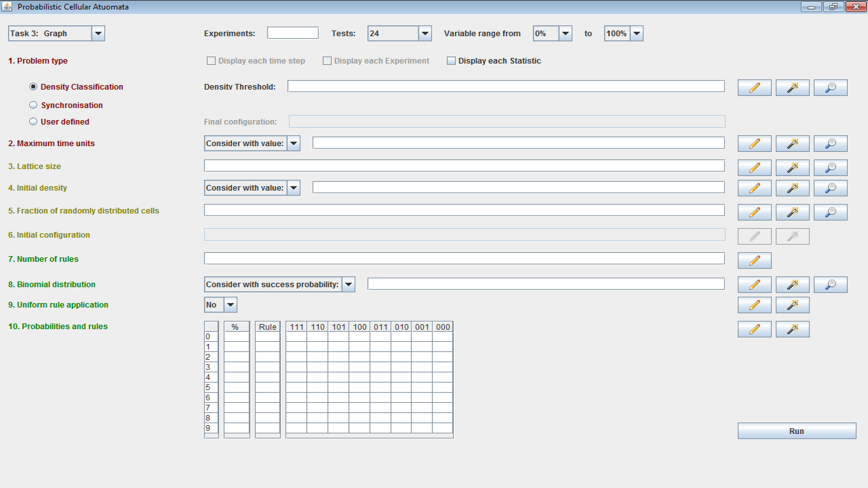The width and height of the screenshot is (868, 488).
Task: Click the pencil icon for Initial density
Action: (x=754, y=188)
